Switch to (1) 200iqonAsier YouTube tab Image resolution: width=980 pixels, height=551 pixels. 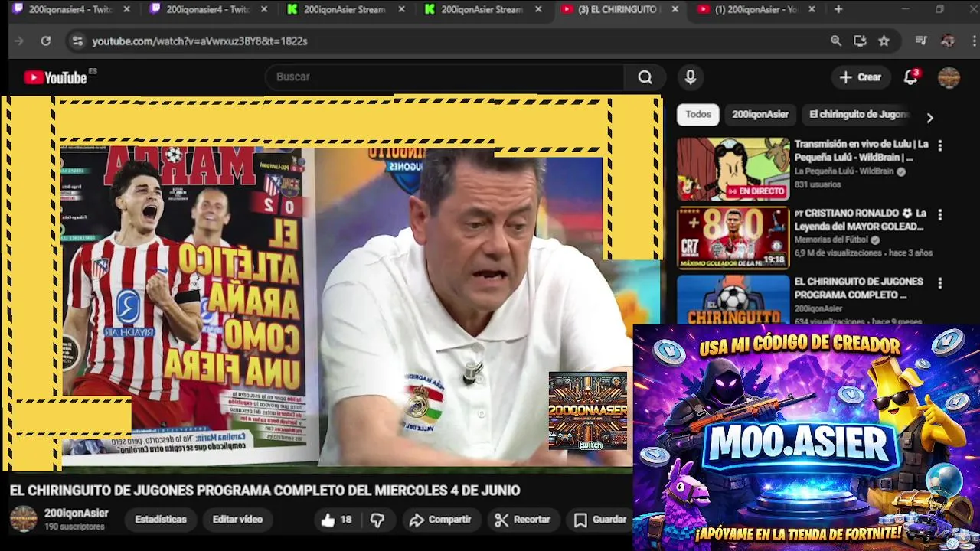click(755, 9)
